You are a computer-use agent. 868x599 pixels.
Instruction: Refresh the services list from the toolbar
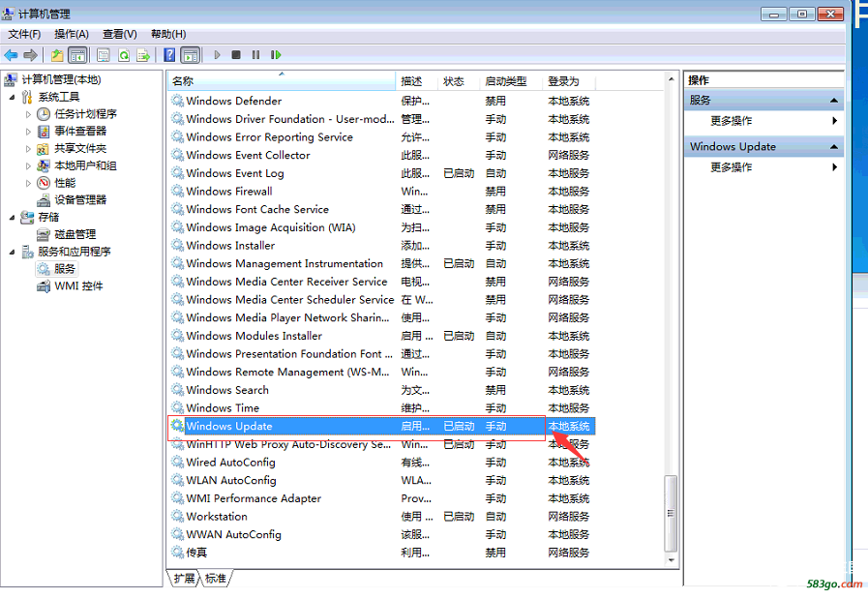click(124, 55)
